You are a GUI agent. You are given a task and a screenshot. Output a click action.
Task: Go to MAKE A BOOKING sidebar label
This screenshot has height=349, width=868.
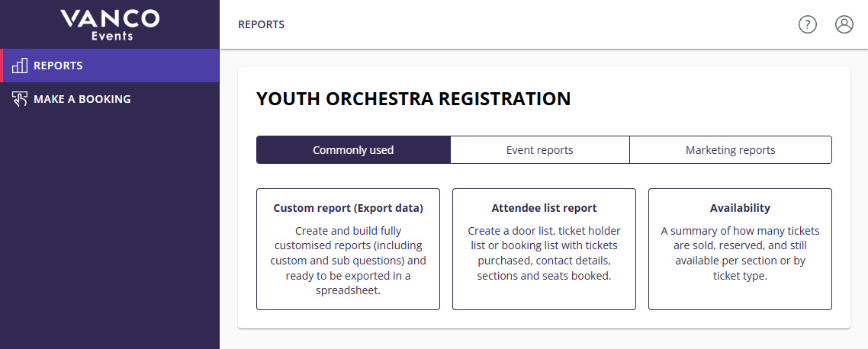click(x=82, y=99)
